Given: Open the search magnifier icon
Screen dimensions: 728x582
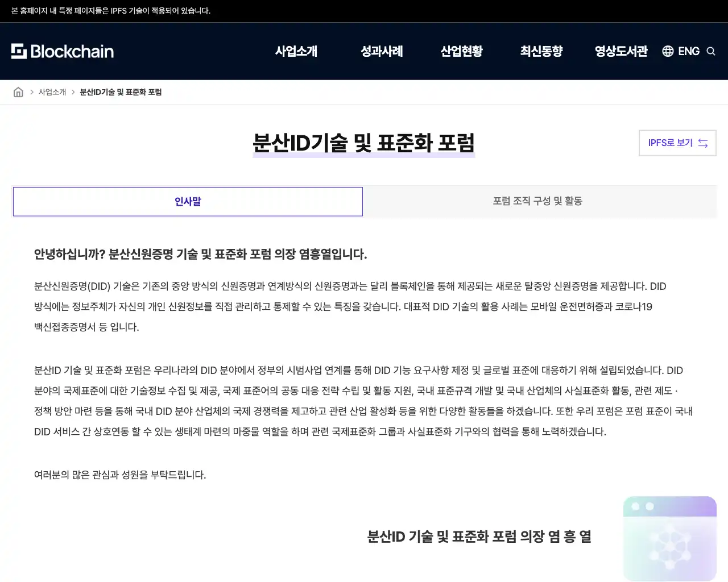Looking at the screenshot, I should pyautogui.click(x=711, y=51).
